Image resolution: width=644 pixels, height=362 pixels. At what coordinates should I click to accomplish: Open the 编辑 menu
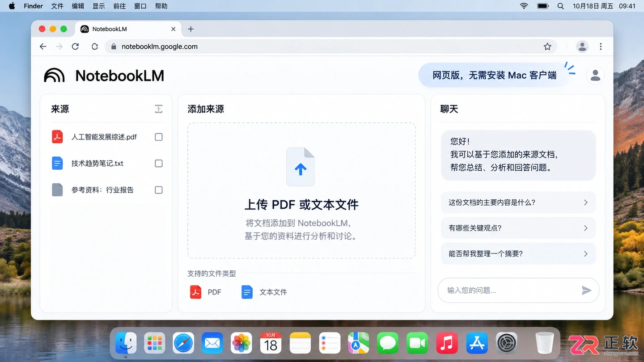click(78, 6)
